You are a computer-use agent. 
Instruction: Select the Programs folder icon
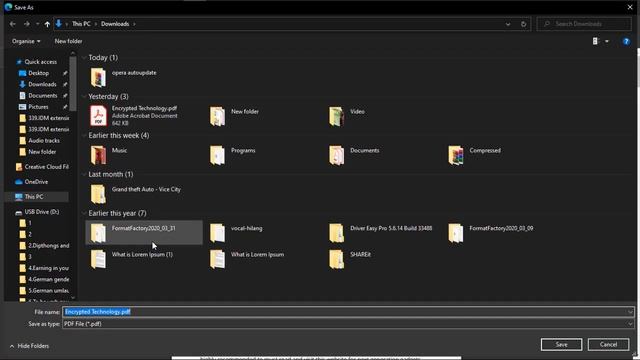[218, 155]
